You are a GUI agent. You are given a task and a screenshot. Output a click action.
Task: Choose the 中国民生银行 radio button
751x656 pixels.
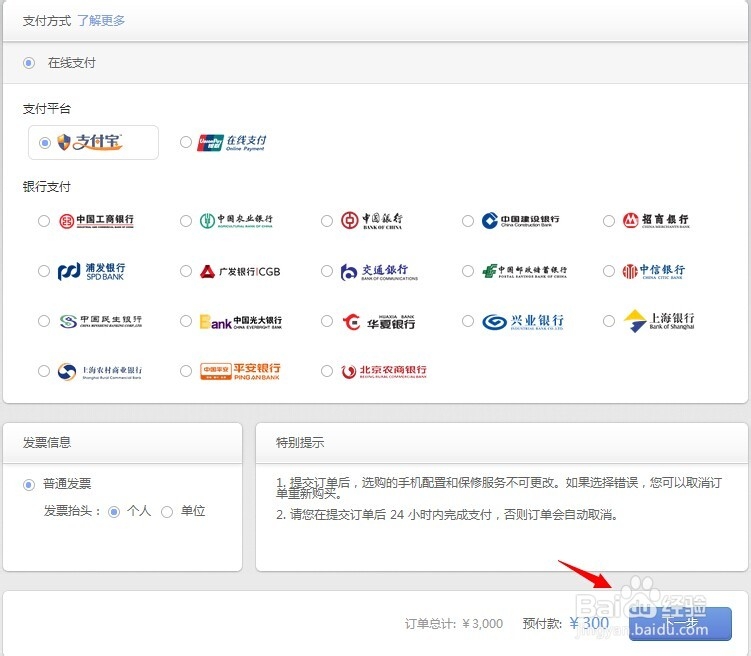pyautogui.click(x=44, y=321)
